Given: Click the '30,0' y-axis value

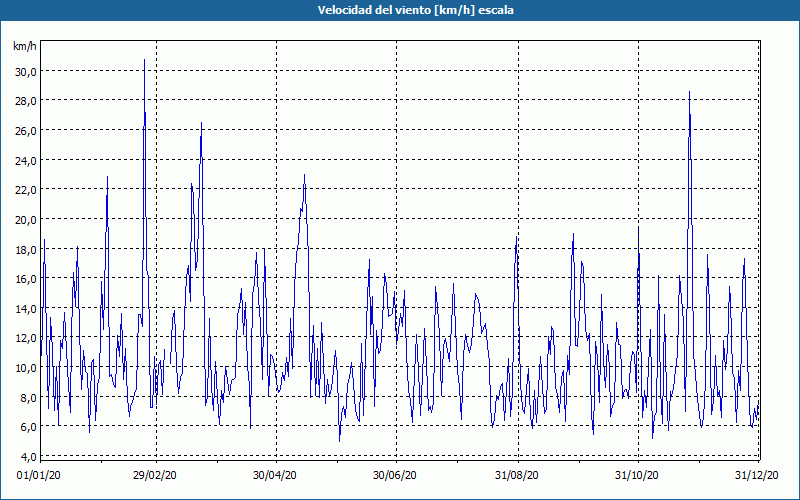Looking at the screenshot, I should (26, 71).
